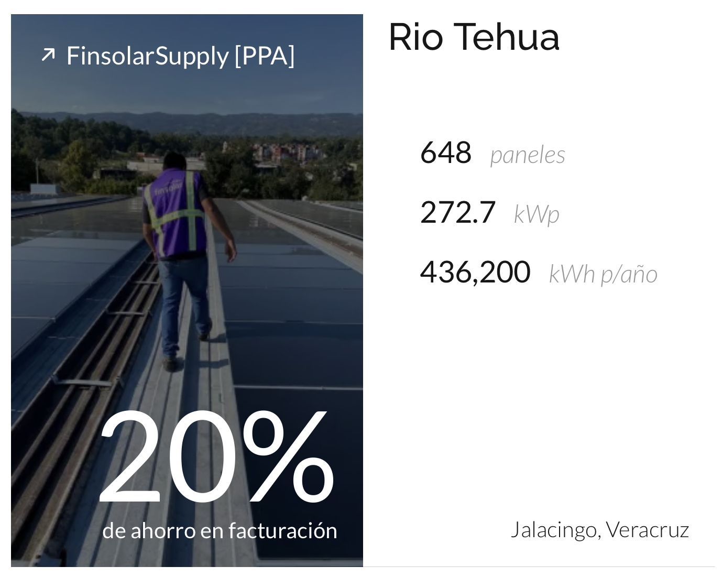Open the solar rooftop project photo
This screenshot has height=588, width=722.
(x=187, y=290)
